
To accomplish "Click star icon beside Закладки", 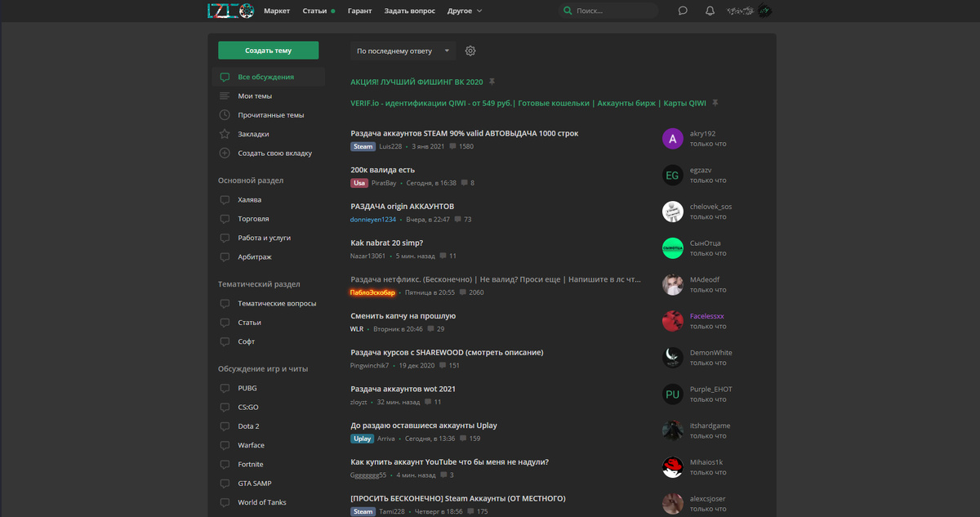I will pyautogui.click(x=225, y=134).
